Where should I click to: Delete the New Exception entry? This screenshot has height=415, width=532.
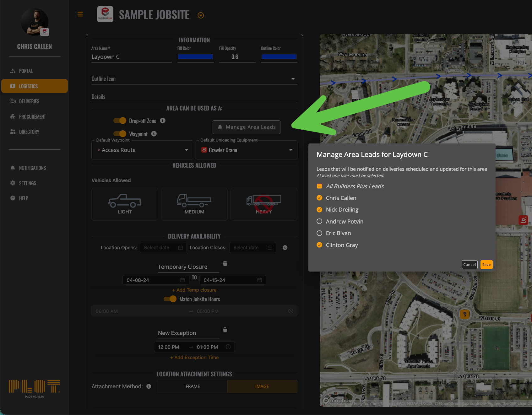pos(225,330)
